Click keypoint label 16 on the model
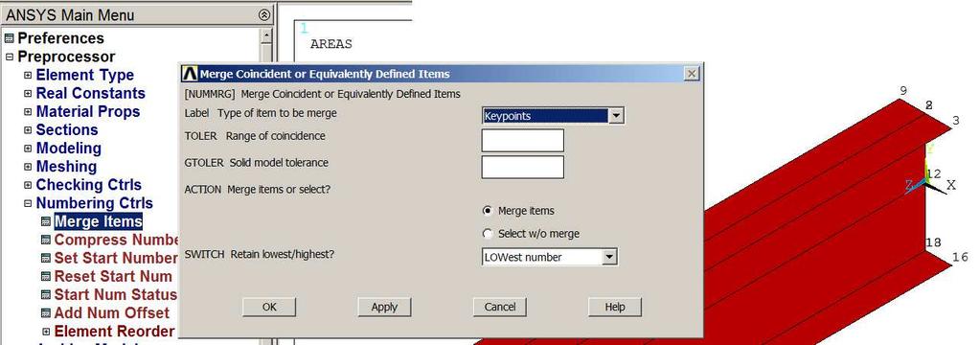 tap(960, 257)
